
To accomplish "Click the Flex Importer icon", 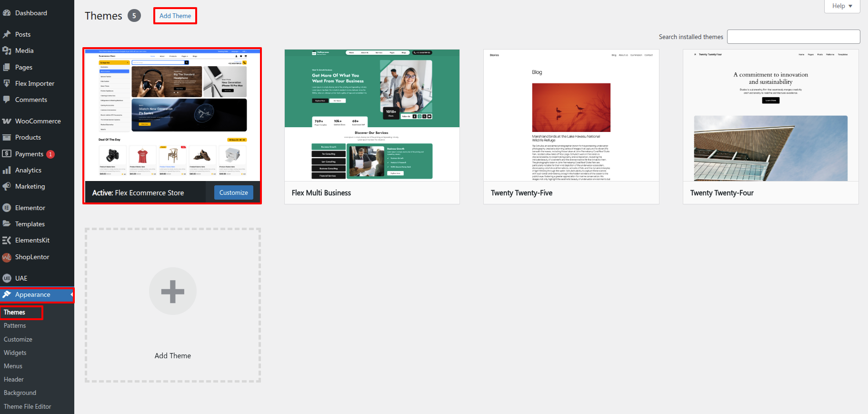I will click(7, 83).
